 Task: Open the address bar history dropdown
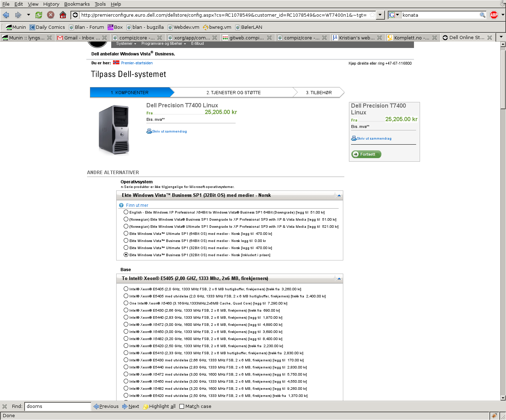(380, 15)
